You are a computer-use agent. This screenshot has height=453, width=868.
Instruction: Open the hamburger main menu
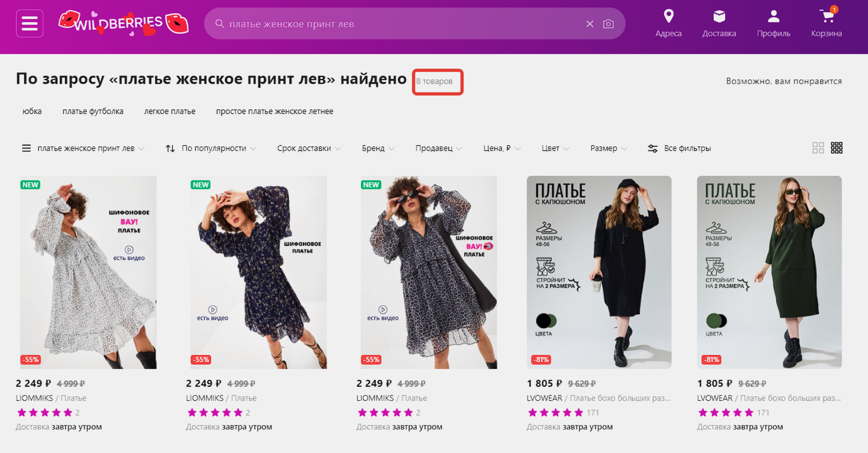(30, 24)
